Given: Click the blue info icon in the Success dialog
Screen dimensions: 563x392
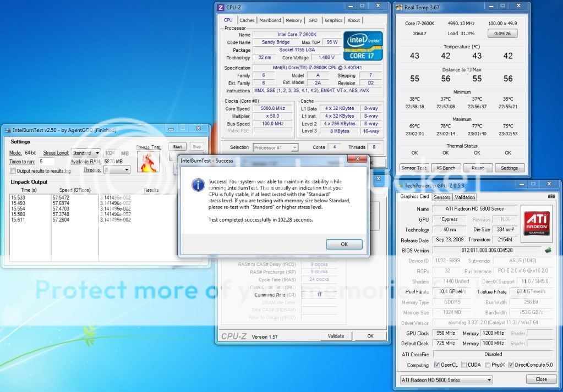Looking at the screenshot, I should (198, 185).
